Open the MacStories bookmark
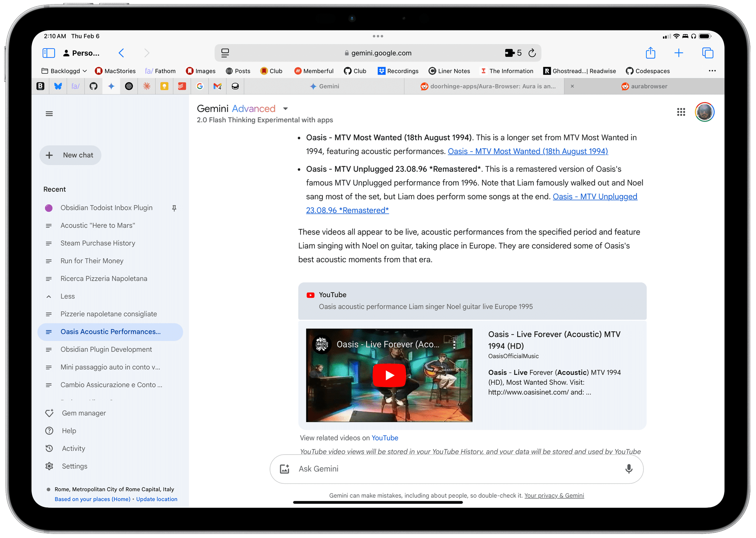The width and height of the screenshot is (756, 538). tap(115, 71)
